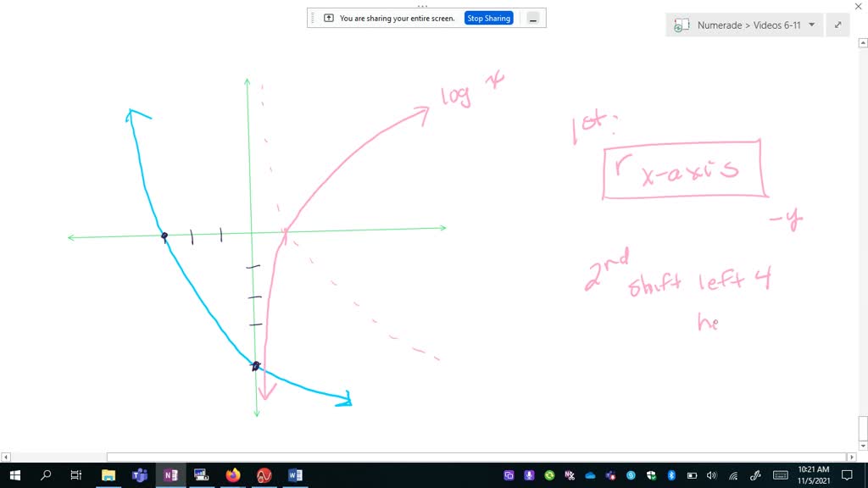
Task: Open Bluetooth settings from the system tray
Action: (670, 474)
